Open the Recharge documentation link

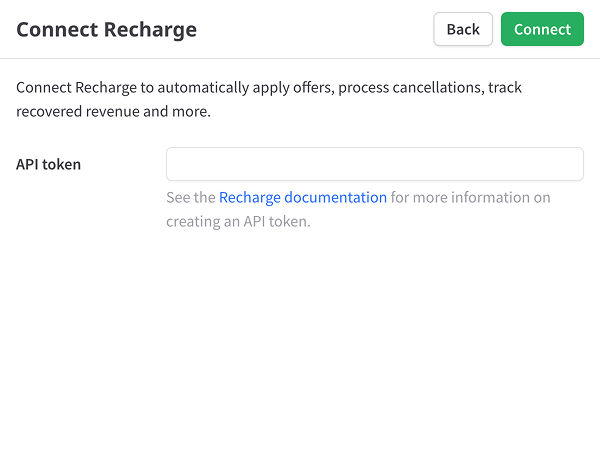(x=303, y=197)
